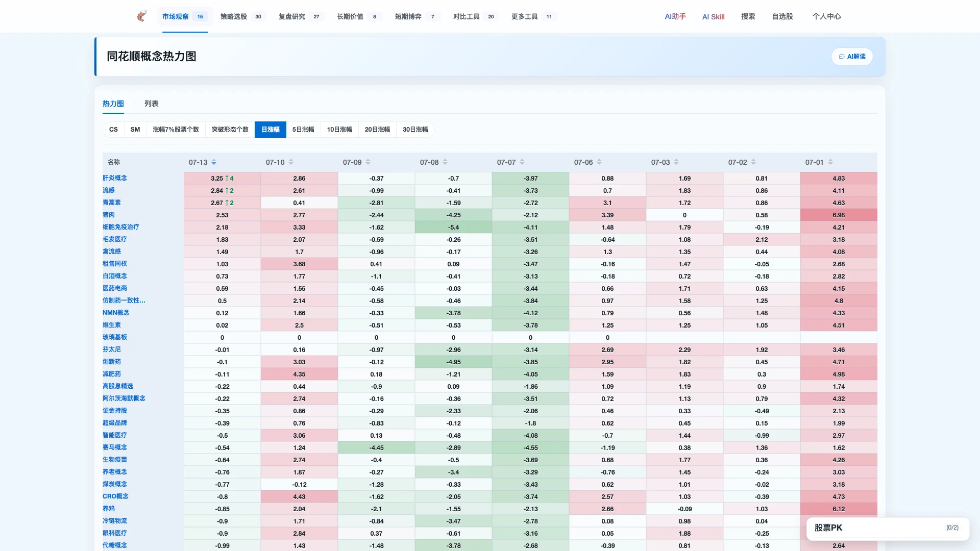The width and height of the screenshot is (980, 551).
Task: Click the shrimp logo icon
Action: click(x=142, y=16)
